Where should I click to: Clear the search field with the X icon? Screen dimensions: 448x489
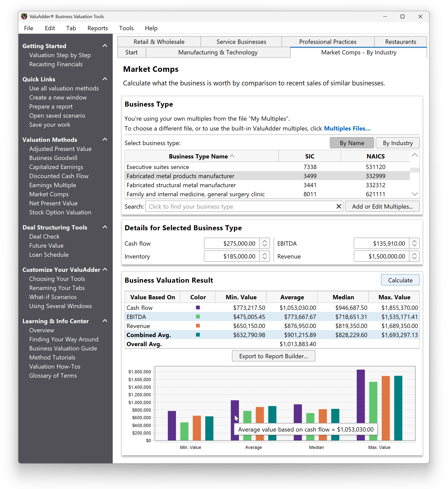pos(339,206)
